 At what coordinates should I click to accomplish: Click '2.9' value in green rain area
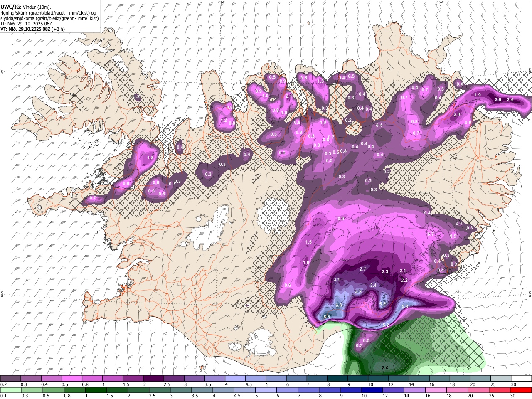(385, 367)
